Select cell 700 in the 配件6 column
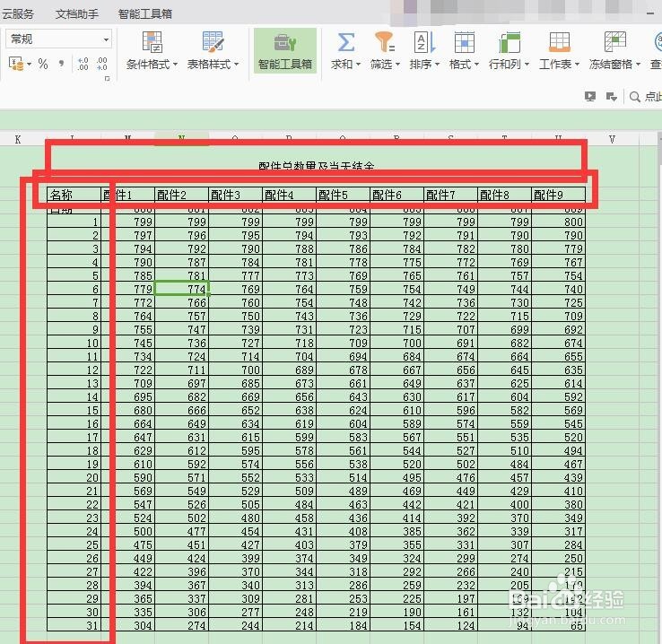This screenshot has width=662, height=644. (396, 343)
